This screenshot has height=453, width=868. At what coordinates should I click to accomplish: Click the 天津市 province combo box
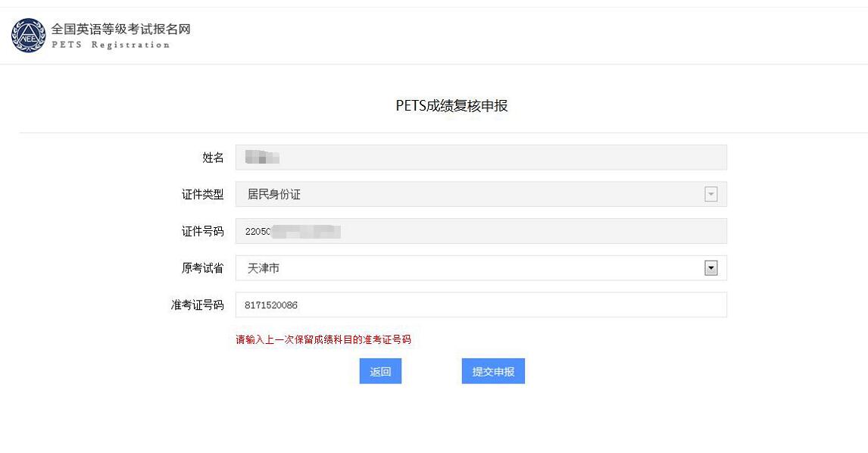[x=481, y=268]
